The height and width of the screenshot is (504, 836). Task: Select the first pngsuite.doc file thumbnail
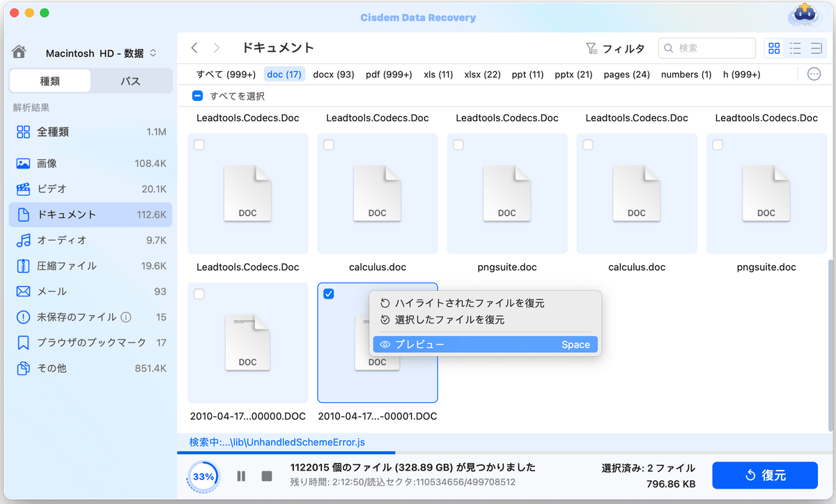coord(507,194)
